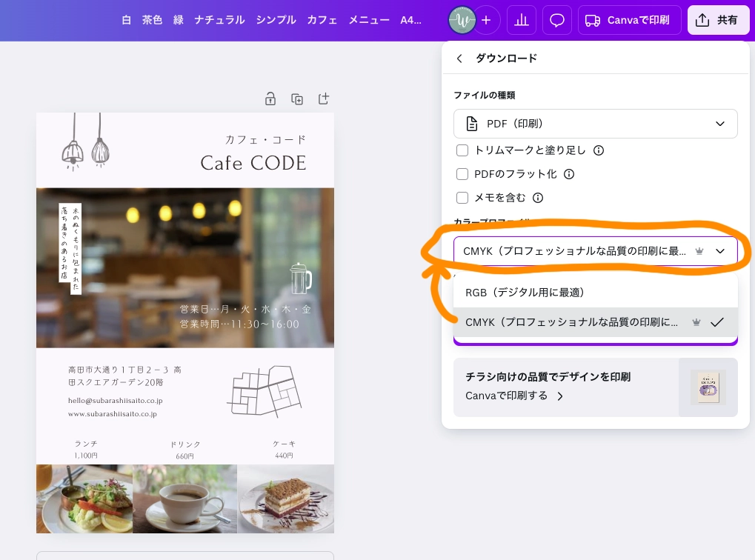Select RGB（デジタル用に最適）option
755x560 pixels.
[x=595, y=293]
